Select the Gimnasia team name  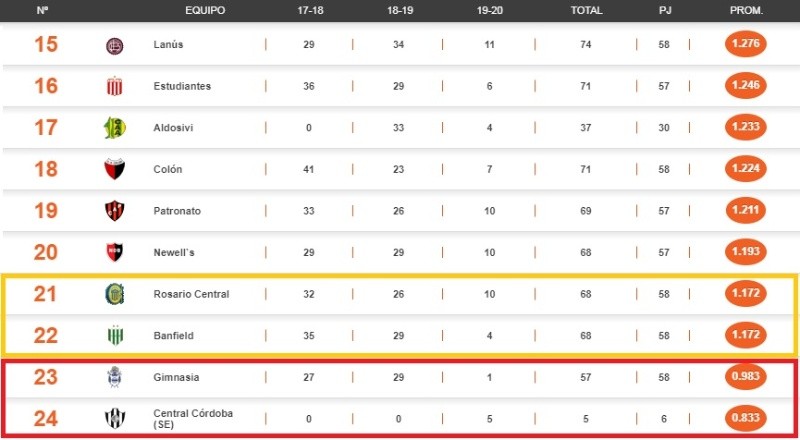[x=176, y=377]
